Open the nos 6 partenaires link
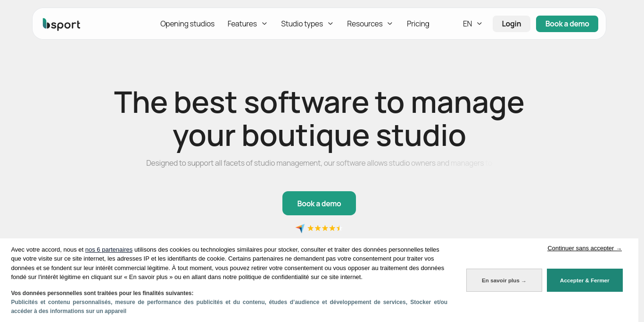Viewport: 644px width, 322px height. pyautogui.click(x=109, y=250)
